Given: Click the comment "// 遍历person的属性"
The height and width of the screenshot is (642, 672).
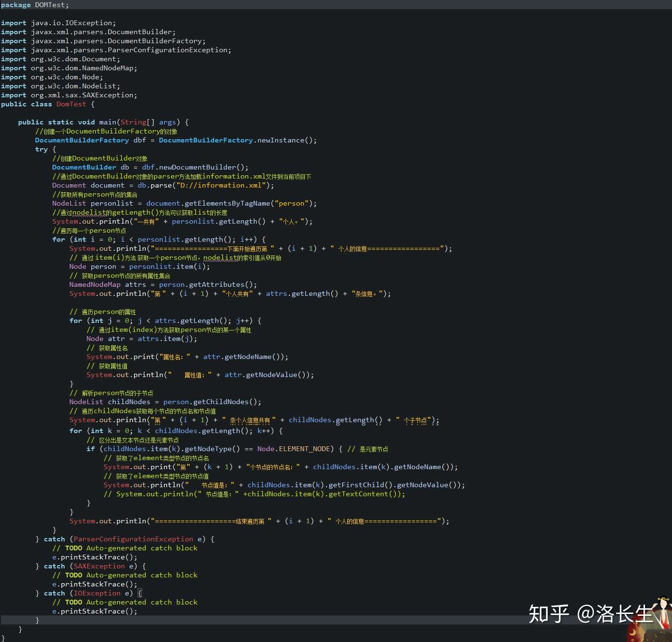Looking at the screenshot, I should click(103, 312).
